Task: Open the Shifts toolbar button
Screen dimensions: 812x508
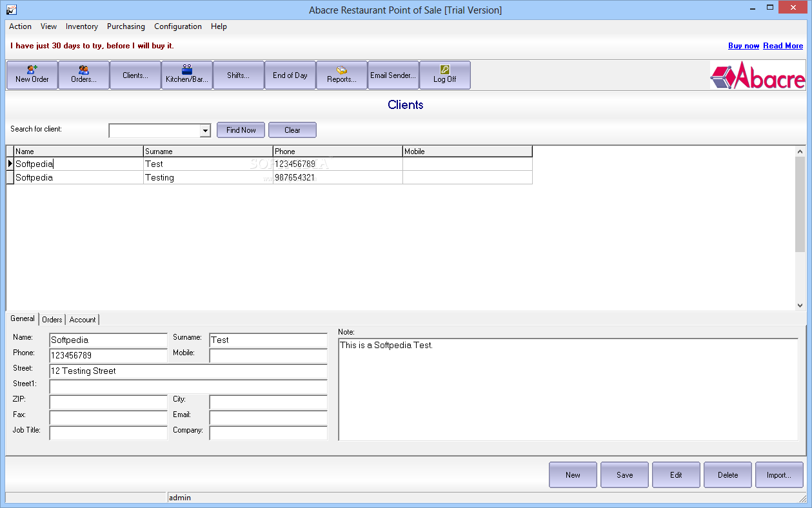Action: 239,75
